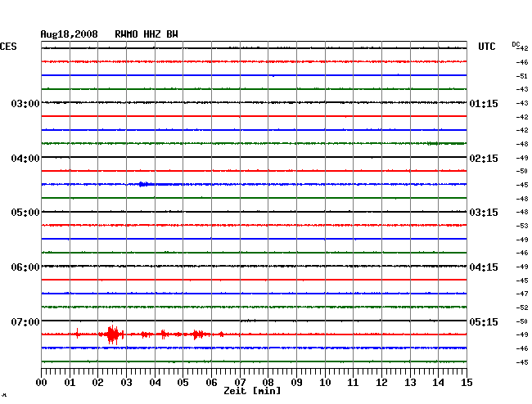Click the '10' minute axis label
The width and height of the screenshot is (532, 404).
(325, 382)
